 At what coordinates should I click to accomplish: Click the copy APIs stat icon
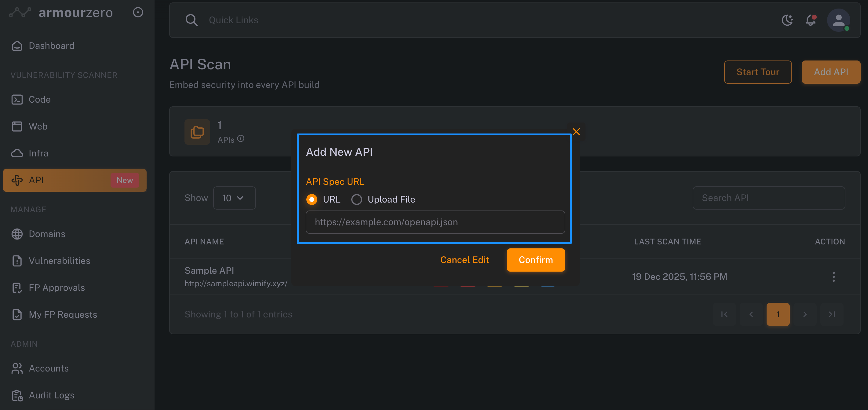click(197, 132)
